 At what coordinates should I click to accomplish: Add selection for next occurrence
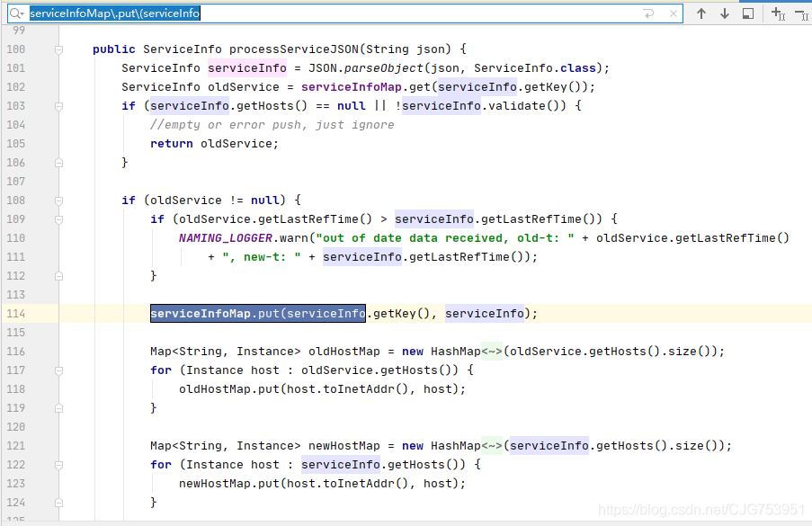778,13
